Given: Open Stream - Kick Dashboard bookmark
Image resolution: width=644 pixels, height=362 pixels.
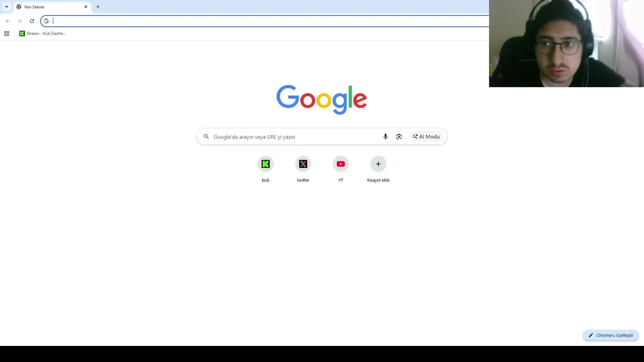Looking at the screenshot, I should point(42,33).
